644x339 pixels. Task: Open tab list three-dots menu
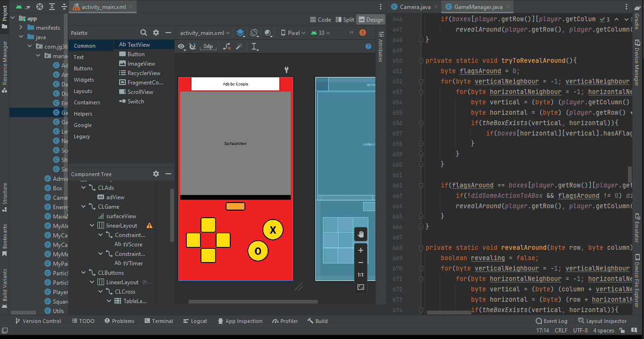coord(381,7)
